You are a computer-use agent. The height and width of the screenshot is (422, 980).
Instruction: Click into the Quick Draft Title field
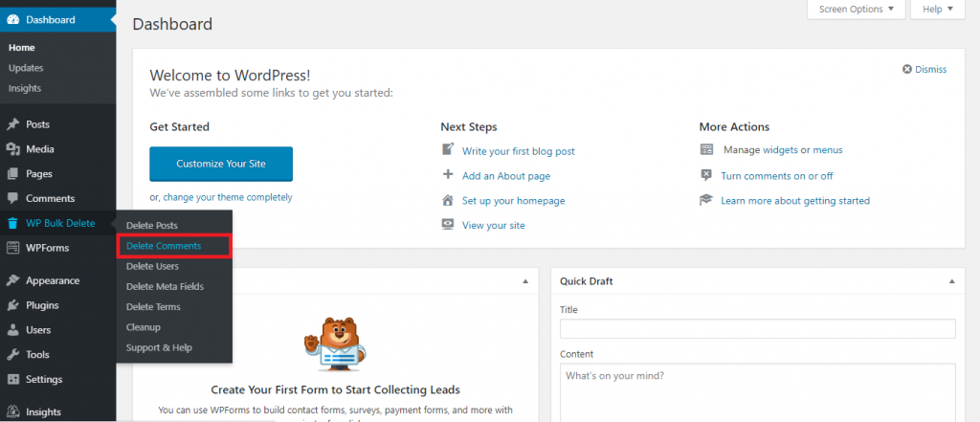[757, 328]
